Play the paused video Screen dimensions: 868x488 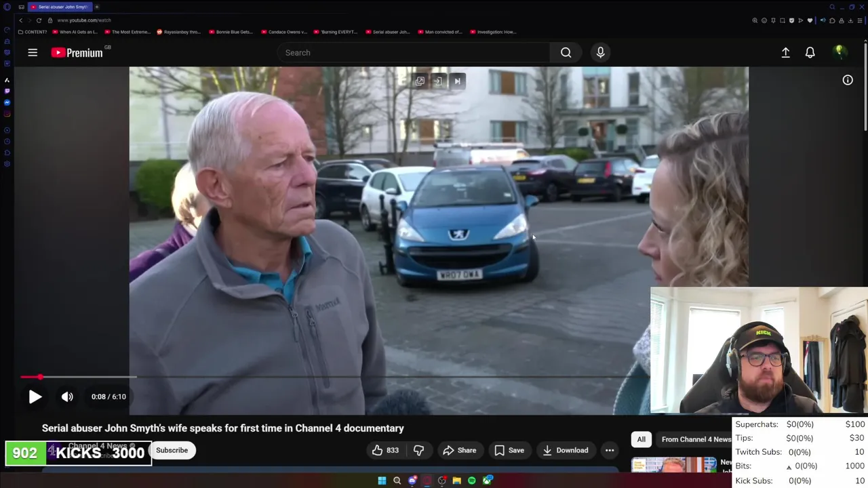35,397
